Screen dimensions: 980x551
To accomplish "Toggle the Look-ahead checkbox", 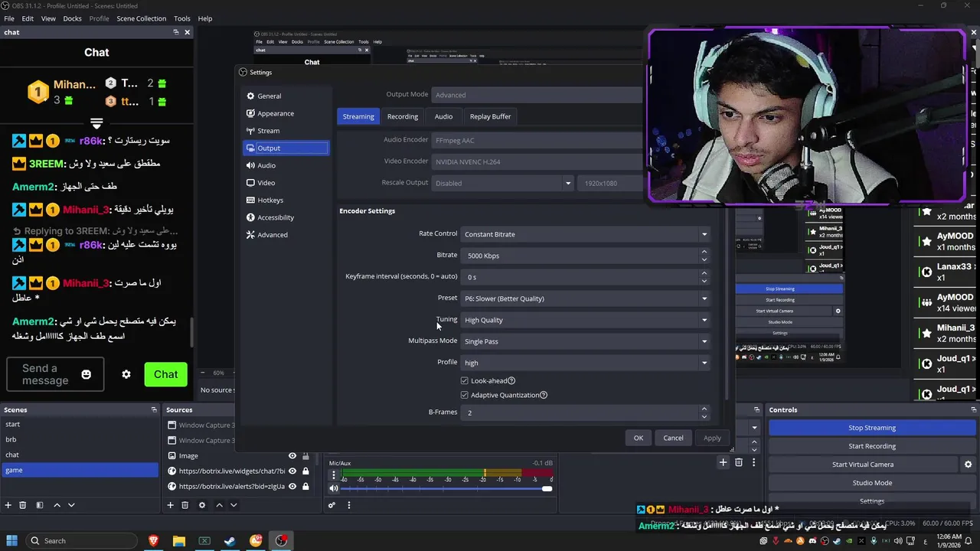I will (465, 380).
